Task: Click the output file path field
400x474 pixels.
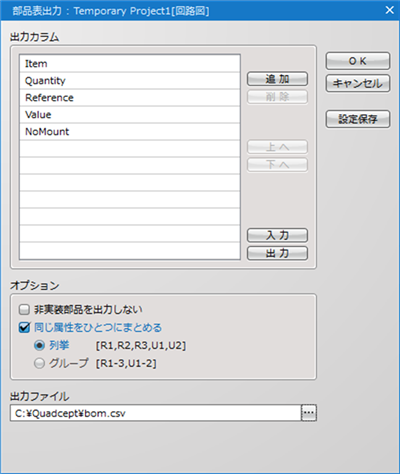Action: [x=156, y=413]
